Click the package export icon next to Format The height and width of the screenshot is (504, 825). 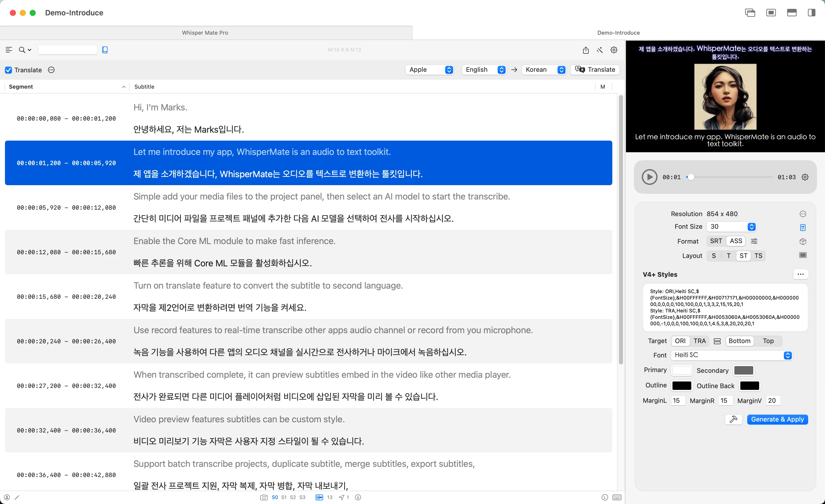(x=803, y=241)
